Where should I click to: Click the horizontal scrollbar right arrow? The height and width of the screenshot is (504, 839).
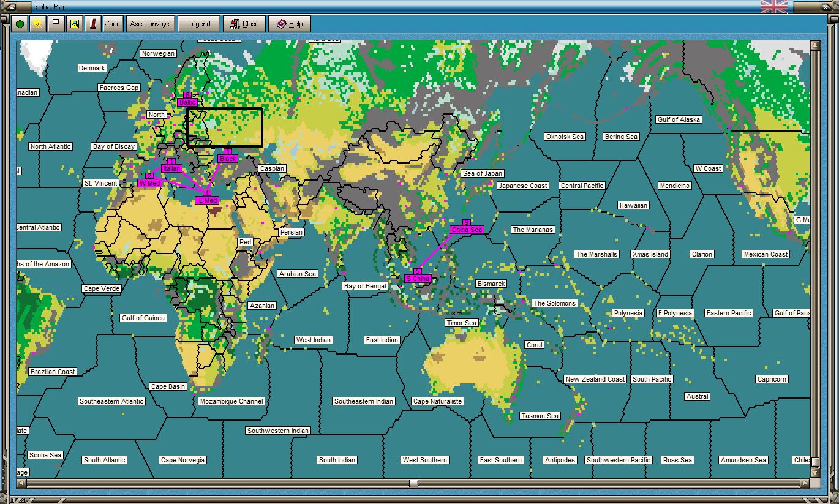pos(805,483)
